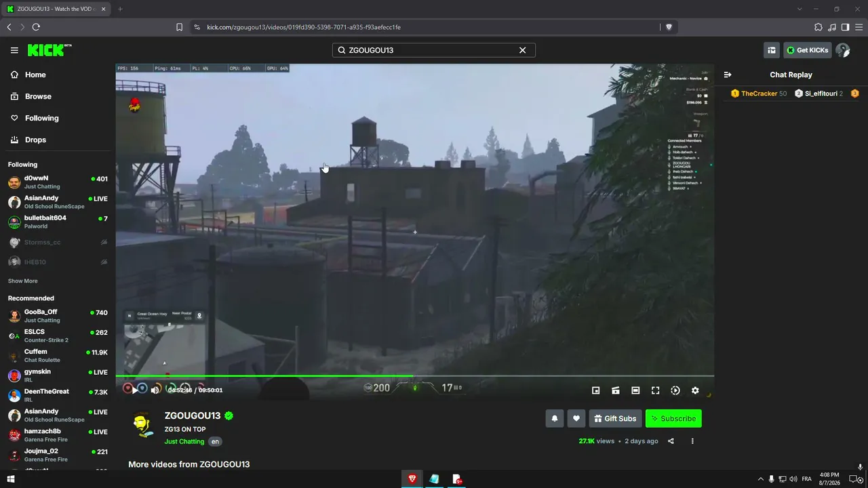The width and height of the screenshot is (868, 488).
Task: Open Following in the sidebar
Action: [58, 118]
